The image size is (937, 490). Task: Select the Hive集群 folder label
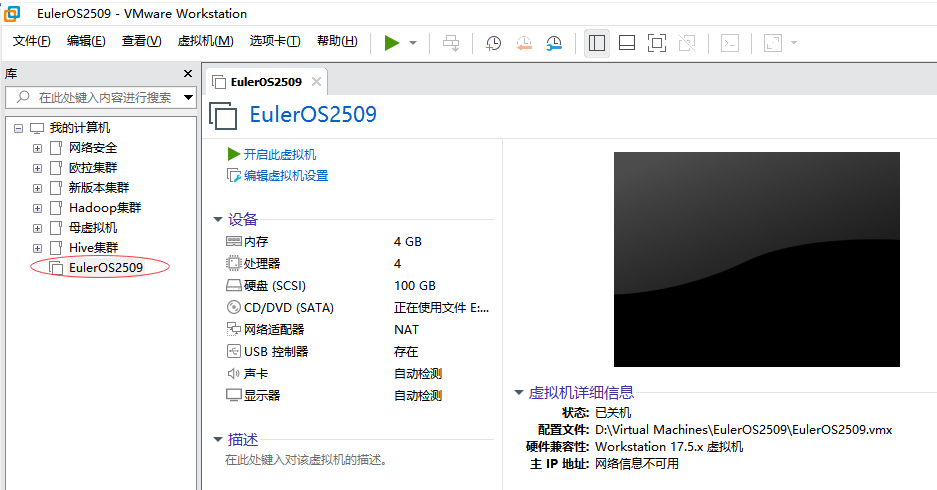[93, 247]
